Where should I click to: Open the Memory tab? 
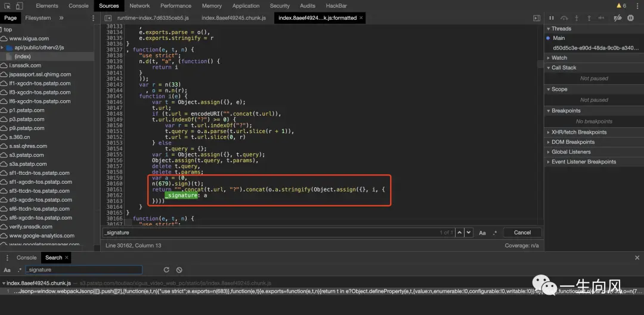click(x=212, y=6)
